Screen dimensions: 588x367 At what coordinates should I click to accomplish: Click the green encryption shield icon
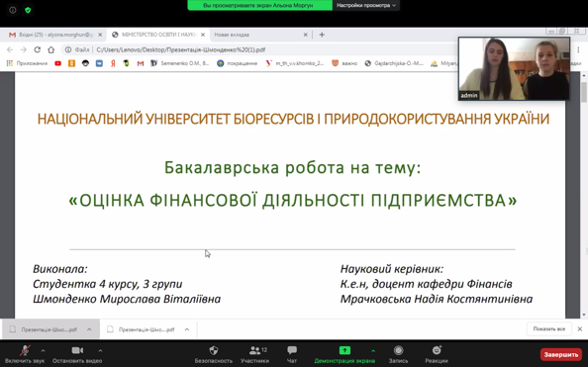point(28,10)
